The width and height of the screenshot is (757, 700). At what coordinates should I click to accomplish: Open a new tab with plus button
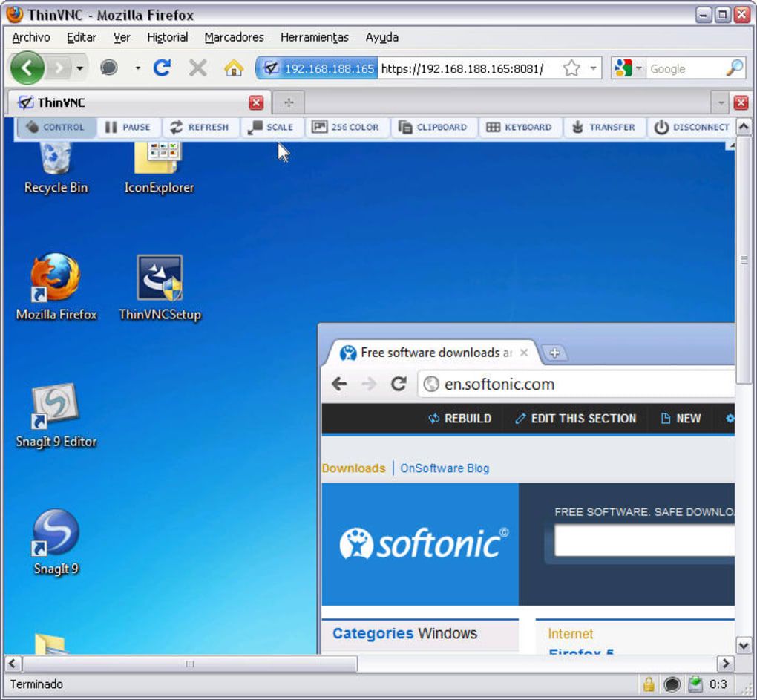pos(289,102)
